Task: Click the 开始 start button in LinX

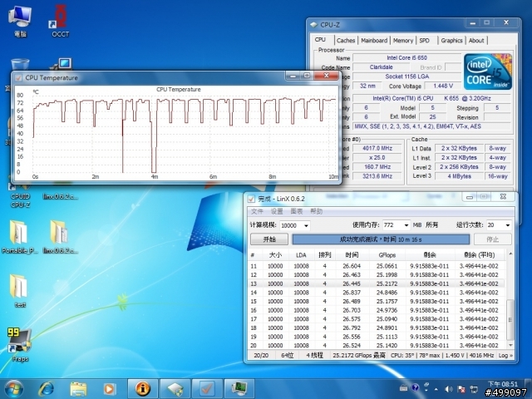Action: (269, 239)
